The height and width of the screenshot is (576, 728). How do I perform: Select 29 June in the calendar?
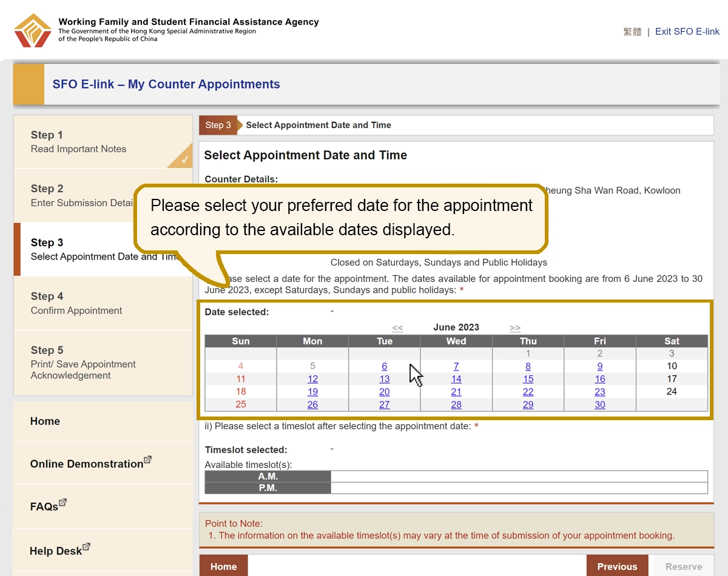point(528,404)
